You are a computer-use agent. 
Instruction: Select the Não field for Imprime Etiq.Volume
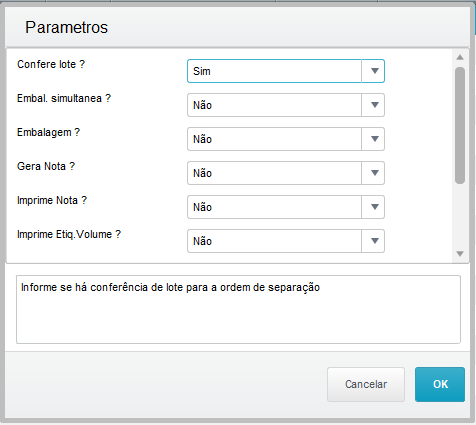coord(274,241)
